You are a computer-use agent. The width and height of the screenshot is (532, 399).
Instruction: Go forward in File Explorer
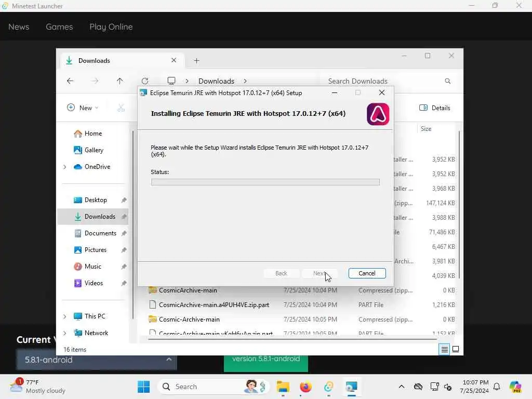(x=95, y=81)
